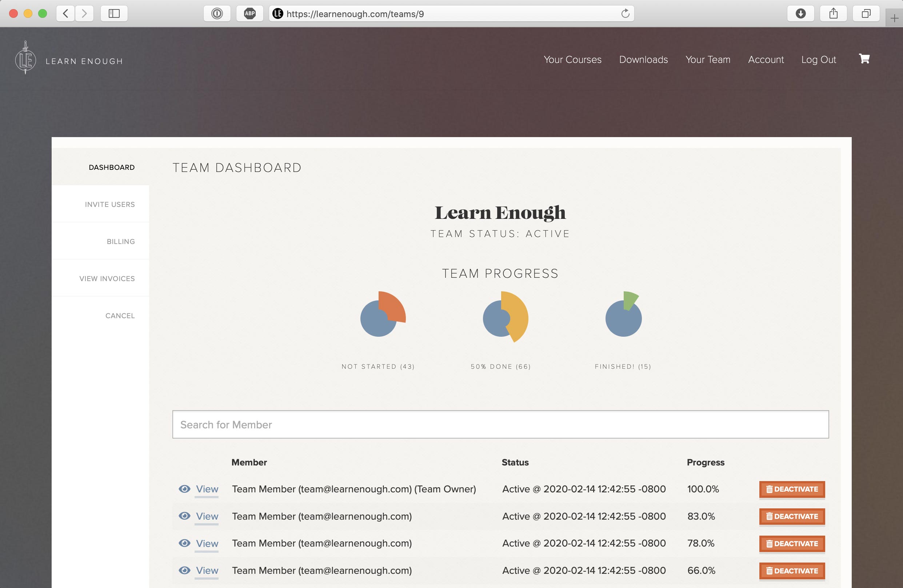Deactivate the member with 66.0% progress
Screen dimensions: 903x588
(x=792, y=571)
